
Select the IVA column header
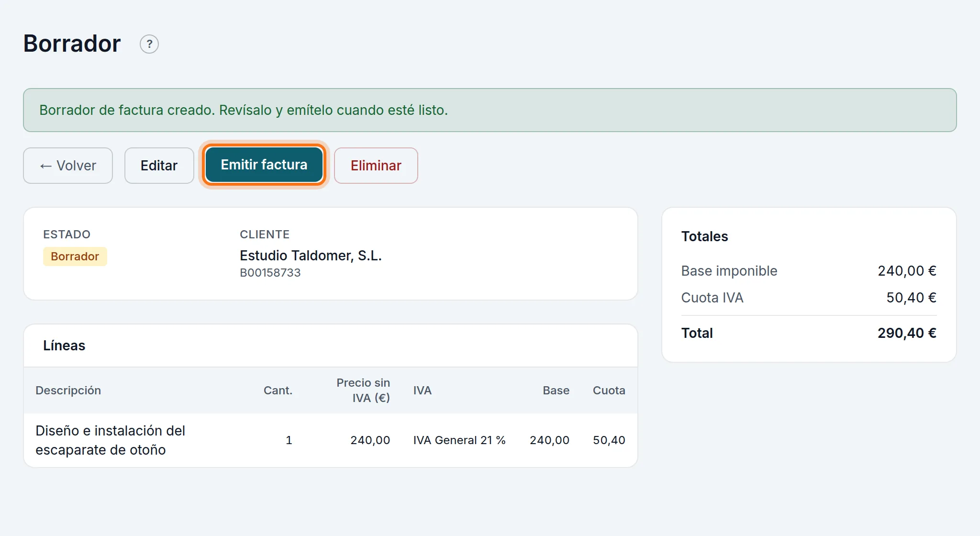(423, 391)
